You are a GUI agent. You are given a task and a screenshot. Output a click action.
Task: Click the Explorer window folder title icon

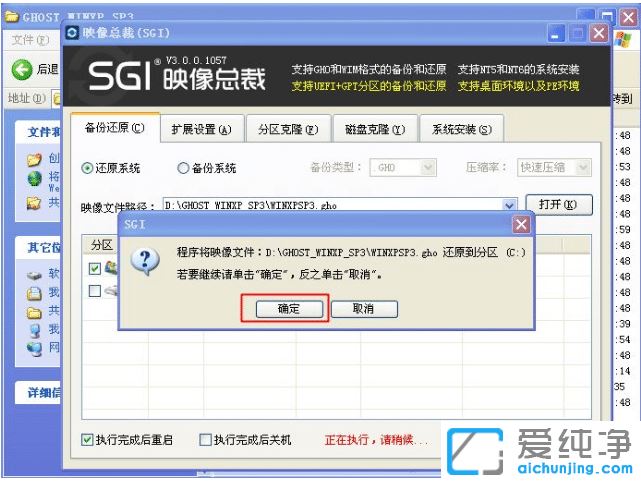[12, 16]
